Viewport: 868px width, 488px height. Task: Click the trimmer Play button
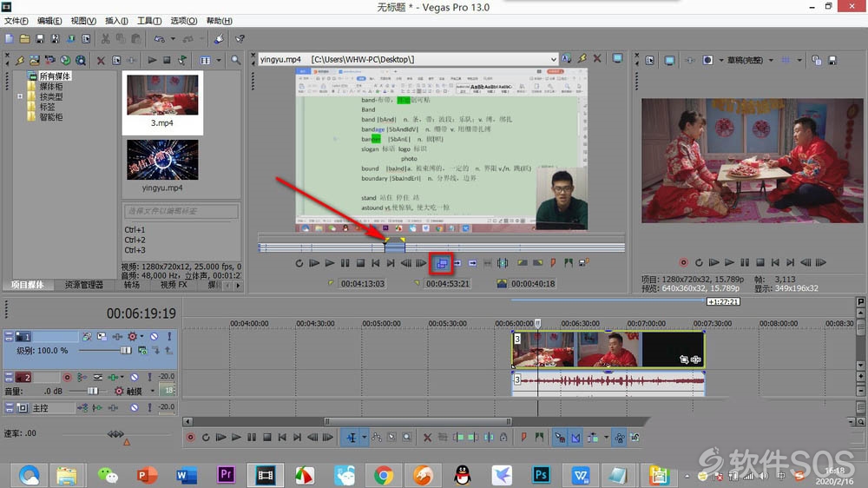click(330, 263)
